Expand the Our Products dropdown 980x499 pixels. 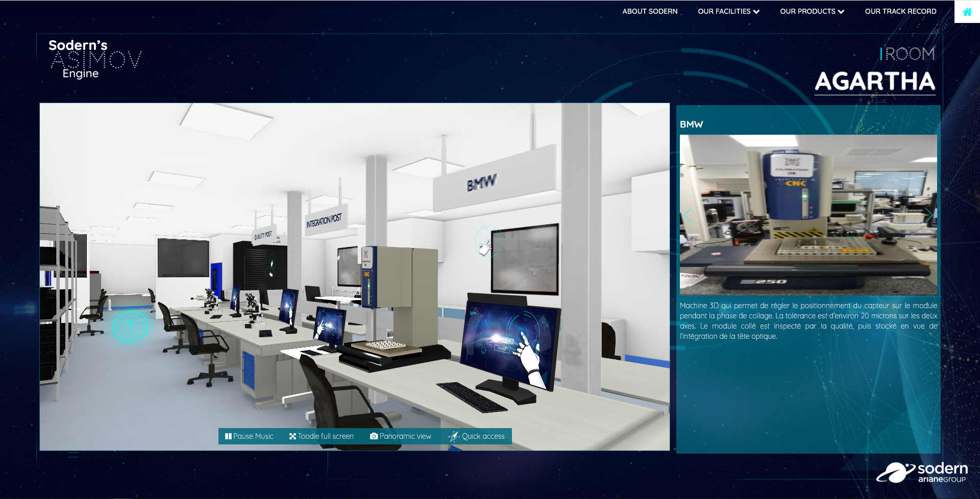tap(812, 11)
